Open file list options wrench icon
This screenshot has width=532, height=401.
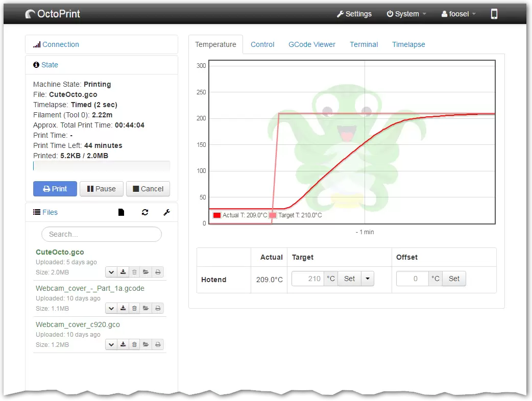[166, 212]
